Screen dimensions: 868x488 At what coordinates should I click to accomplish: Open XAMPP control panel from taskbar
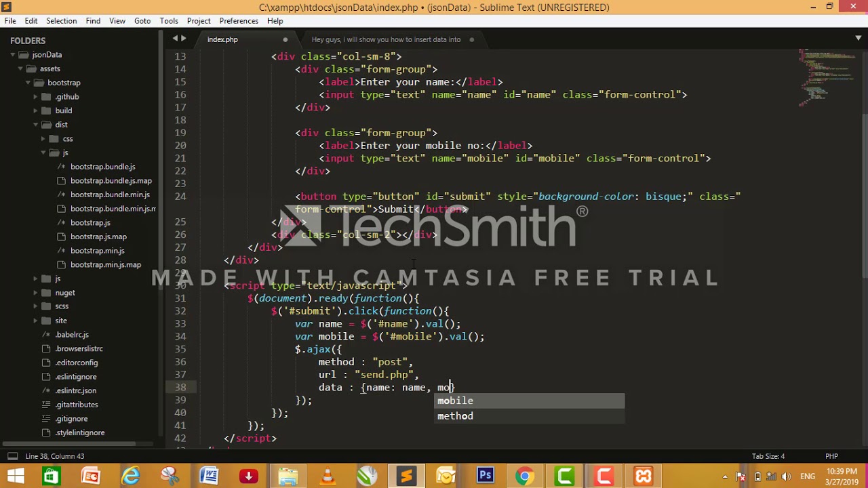643,476
